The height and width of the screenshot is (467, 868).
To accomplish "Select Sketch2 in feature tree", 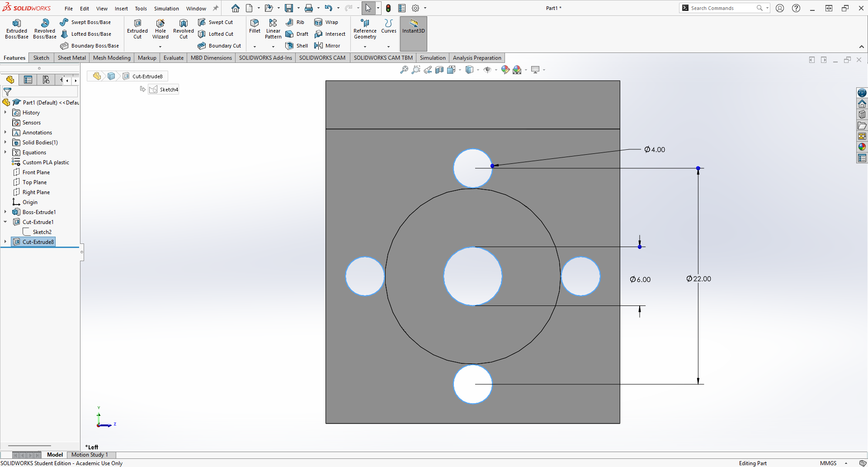I will point(42,232).
